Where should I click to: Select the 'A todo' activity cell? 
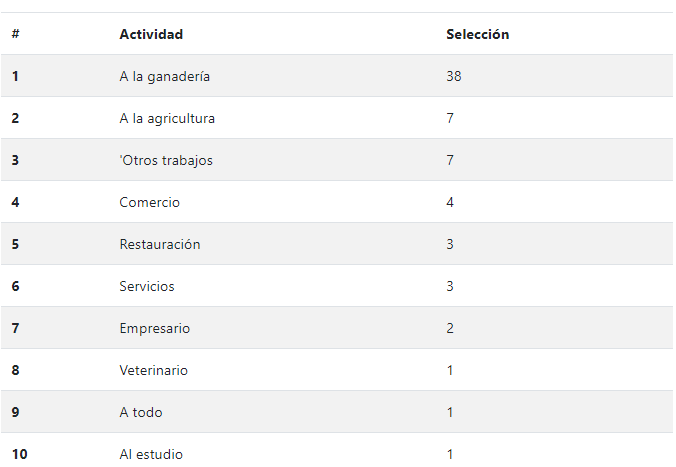pyautogui.click(x=141, y=412)
